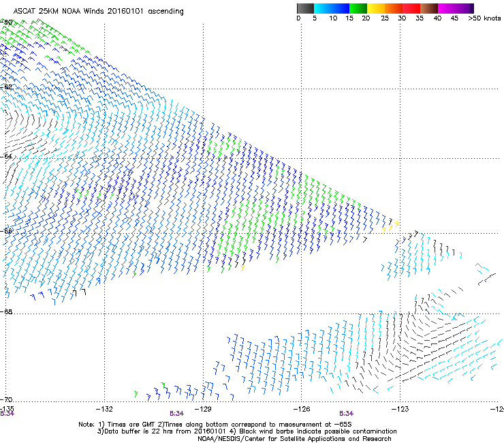Choose the magenta 40-45 knots colorbar segment
This screenshot has width=504, height=443.
(447, 8)
